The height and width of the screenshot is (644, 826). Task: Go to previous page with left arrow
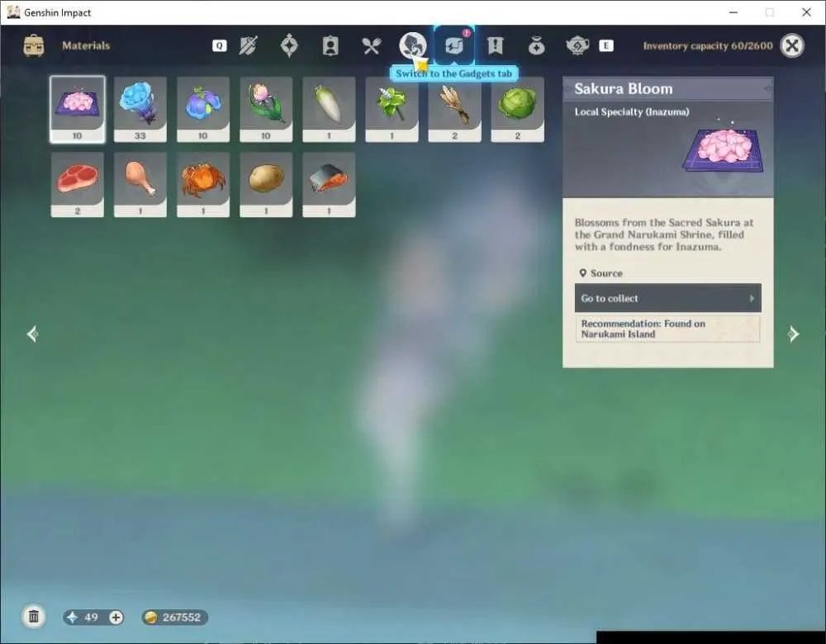pyautogui.click(x=32, y=334)
